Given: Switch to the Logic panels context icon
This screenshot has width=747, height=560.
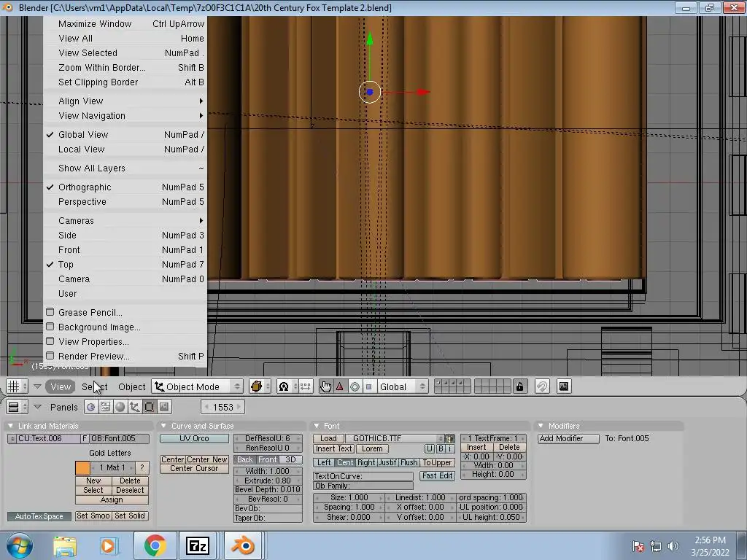Looking at the screenshot, I should pyautogui.click(x=90, y=407).
